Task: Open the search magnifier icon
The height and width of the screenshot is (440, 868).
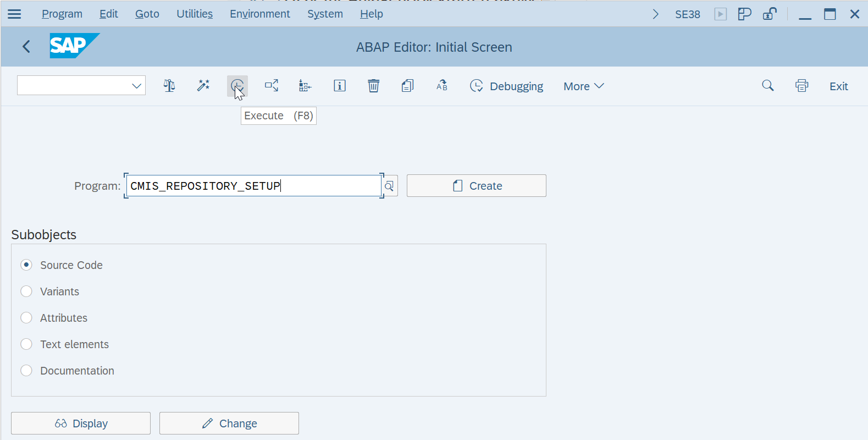Action: point(768,86)
